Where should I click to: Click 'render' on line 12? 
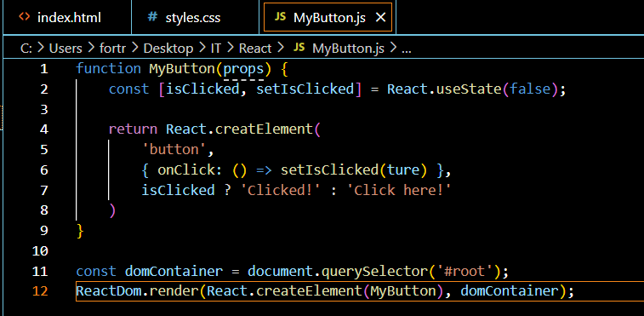(174, 291)
